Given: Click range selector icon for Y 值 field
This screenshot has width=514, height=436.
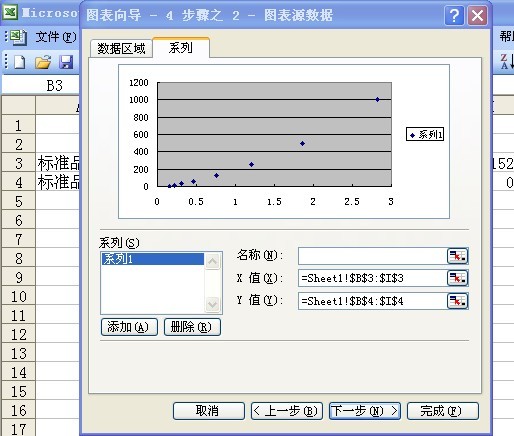Looking at the screenshot, I should [x=457, y=301].
